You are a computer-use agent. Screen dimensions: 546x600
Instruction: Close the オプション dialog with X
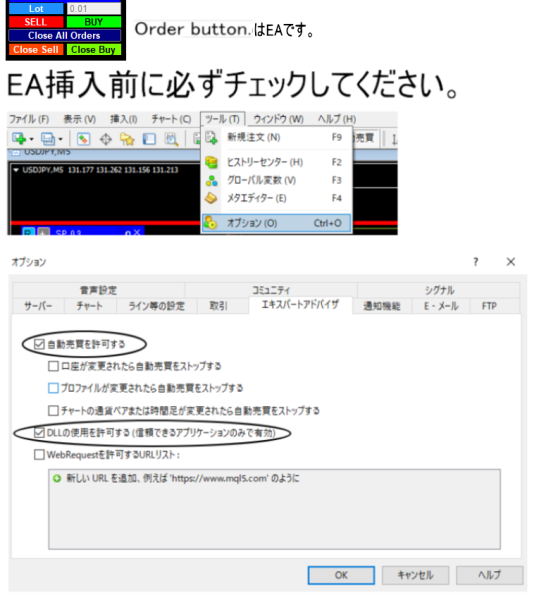point(511,262)
